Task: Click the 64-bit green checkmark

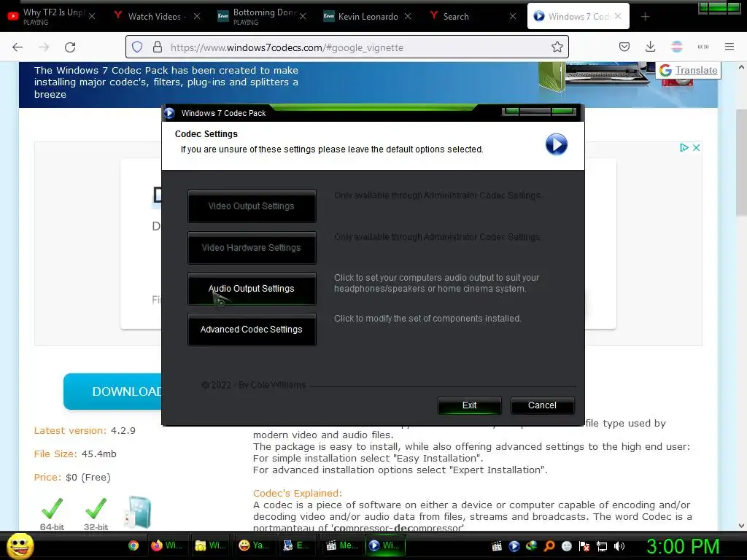Action: pyautogui.click(x=52, y=508)
